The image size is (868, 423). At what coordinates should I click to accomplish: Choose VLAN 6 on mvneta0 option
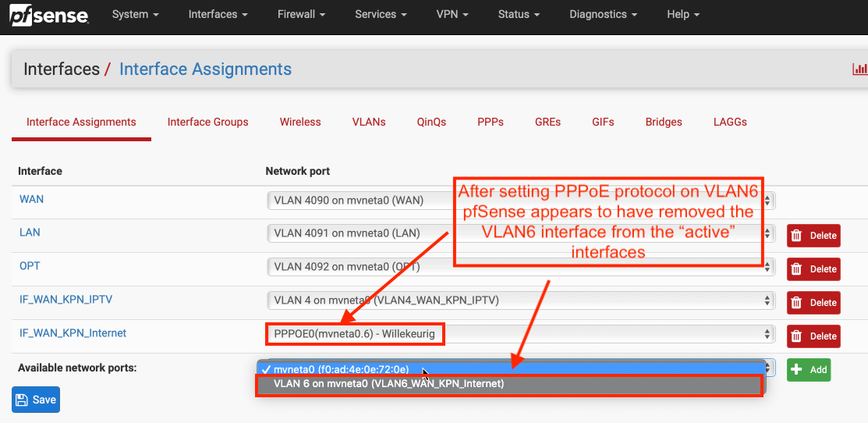pos(510,384)
